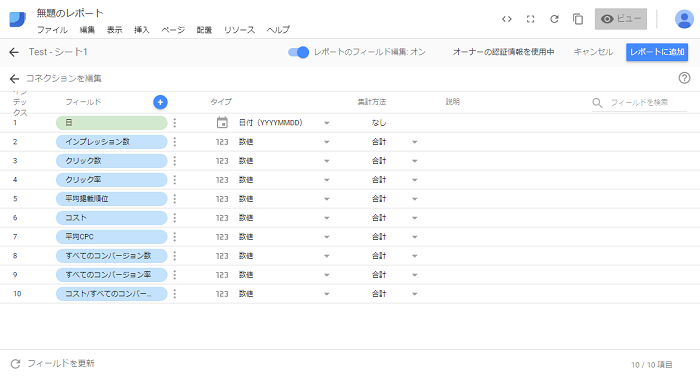This screenshot has height=377, width=700.
Task: Open more options for コスト field
Action: pos(175,218)
